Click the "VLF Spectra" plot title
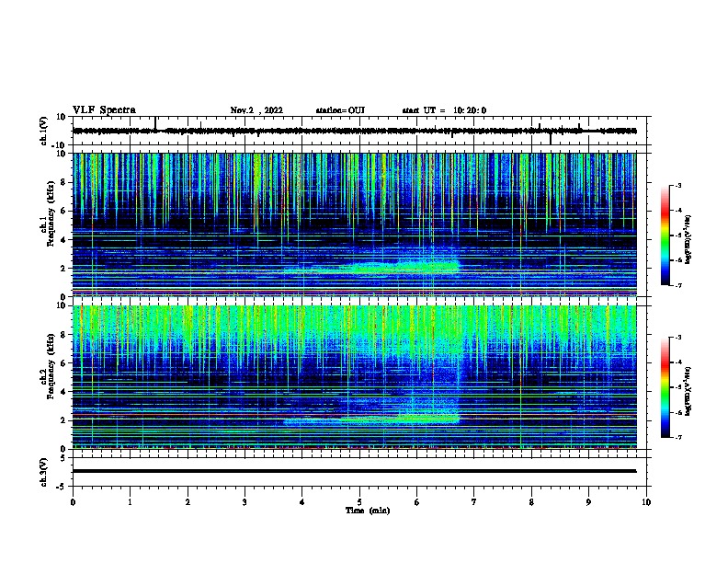This screenshot has height=563, width=728. click(x=104, y=110)
